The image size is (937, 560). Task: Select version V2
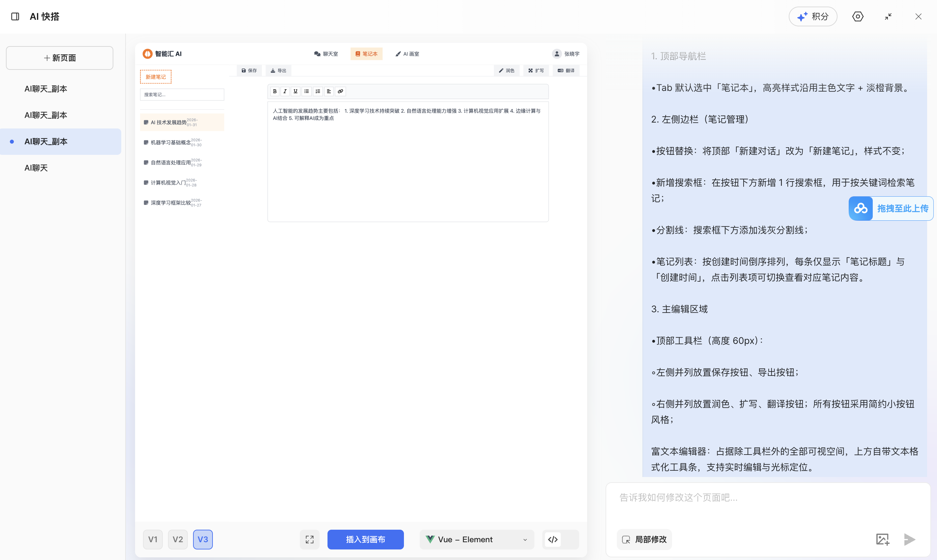pyautogui.click(x=177, y=539)
